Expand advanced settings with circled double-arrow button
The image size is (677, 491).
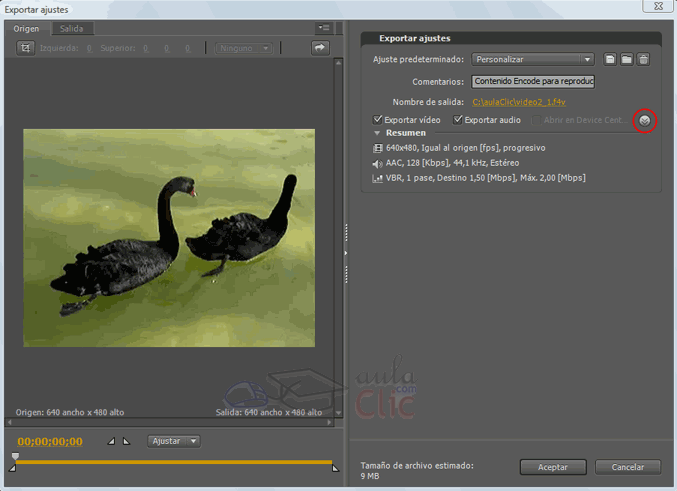(645, 121)
